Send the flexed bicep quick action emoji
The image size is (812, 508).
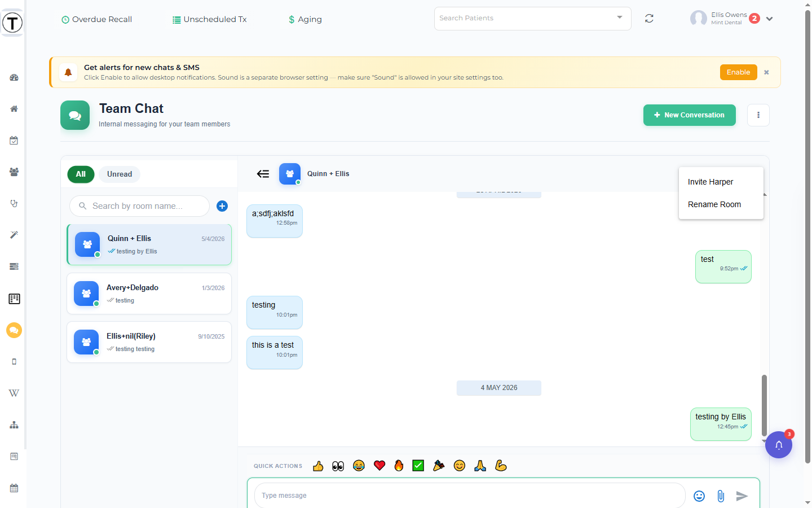[501, 466]
